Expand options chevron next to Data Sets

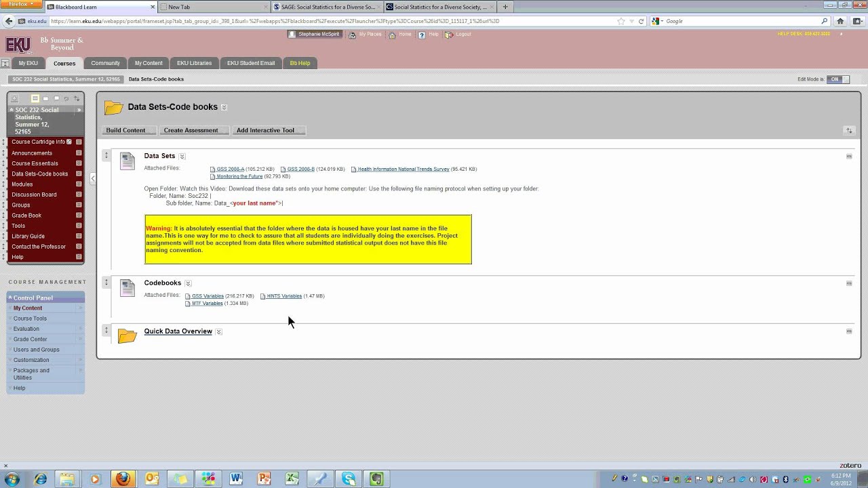[182, 157]
